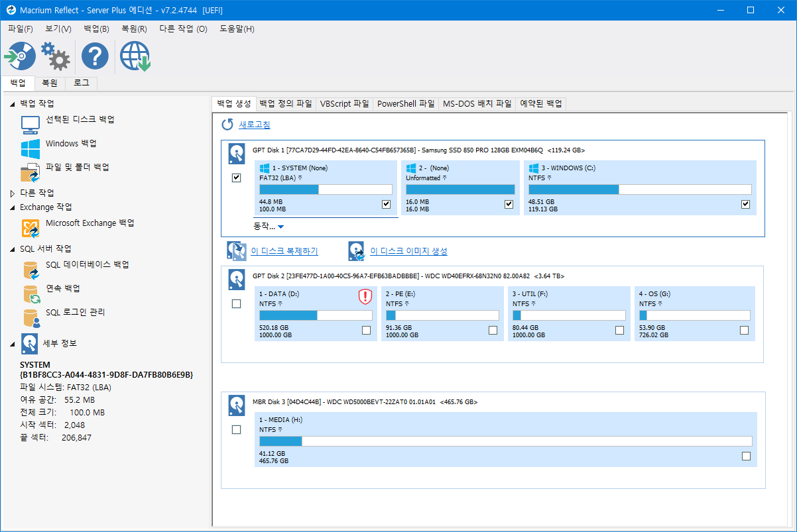Click the globe download update icon
Screen dimensions: 797x532
(135, 56)
